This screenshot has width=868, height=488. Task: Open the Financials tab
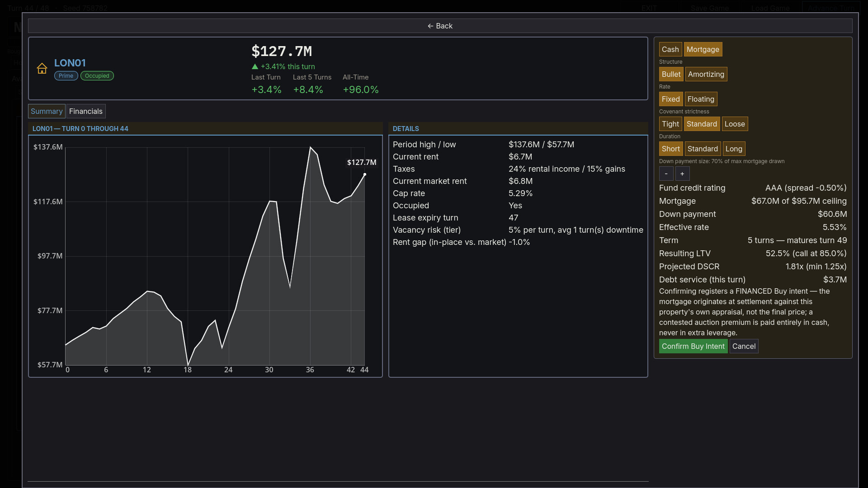(x=86, y=111)
